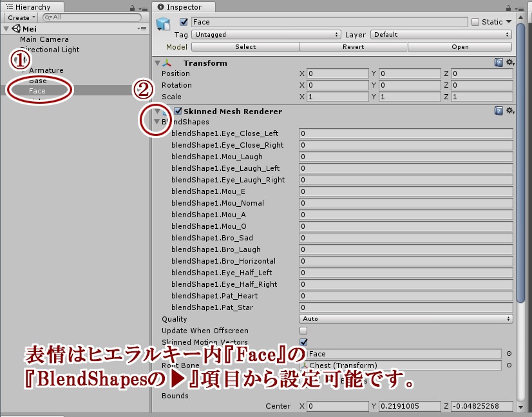Enable the Static checkbox
The height and width of the screenshot is (417, 532).
click(475, 22)
